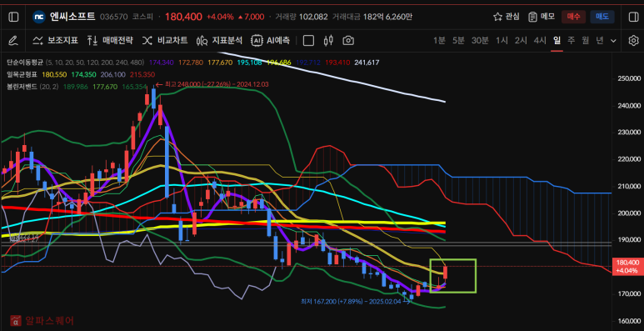Open 지표분석 indicator analysis

[x=219, y=40]
